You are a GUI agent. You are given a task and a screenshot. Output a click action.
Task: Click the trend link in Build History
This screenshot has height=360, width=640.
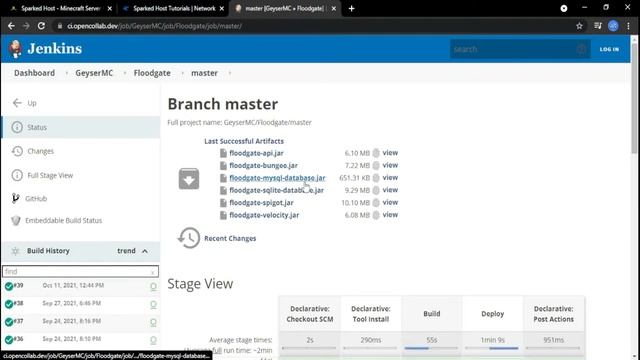click(x=126, y=251)
